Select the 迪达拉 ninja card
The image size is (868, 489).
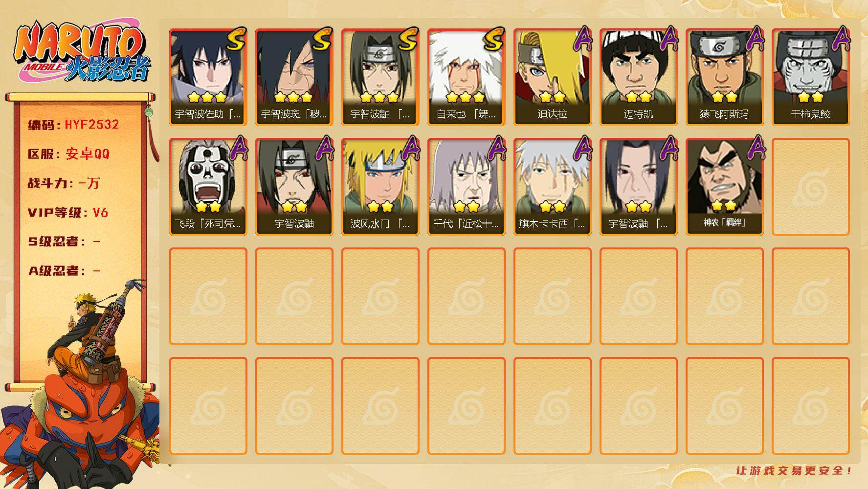(552, 77)
